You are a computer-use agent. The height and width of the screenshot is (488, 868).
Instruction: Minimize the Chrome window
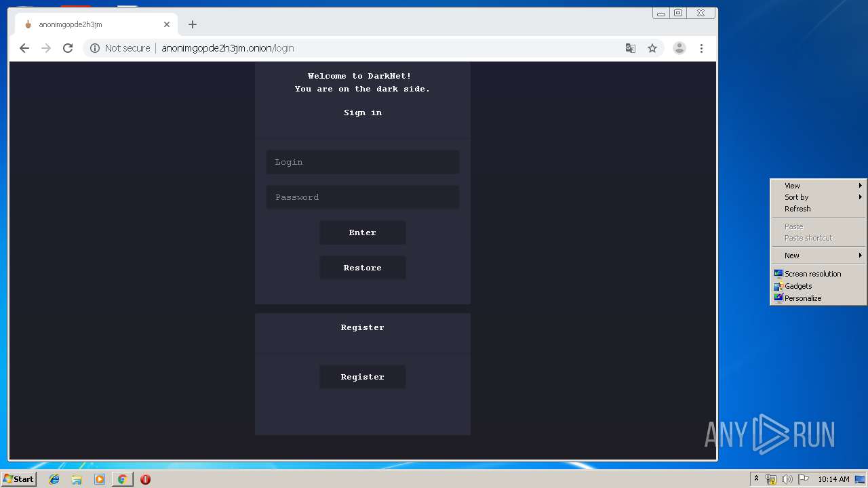[661, 13]
